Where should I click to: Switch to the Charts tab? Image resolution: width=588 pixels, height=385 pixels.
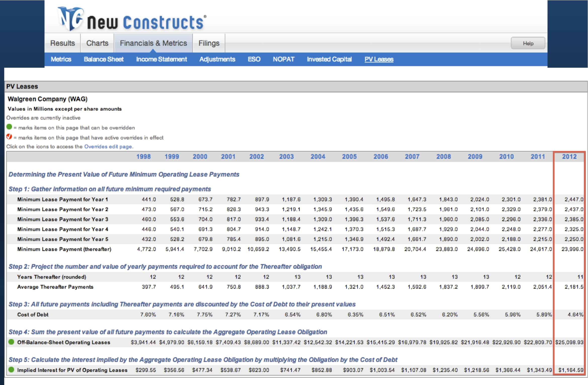(97, 43)
